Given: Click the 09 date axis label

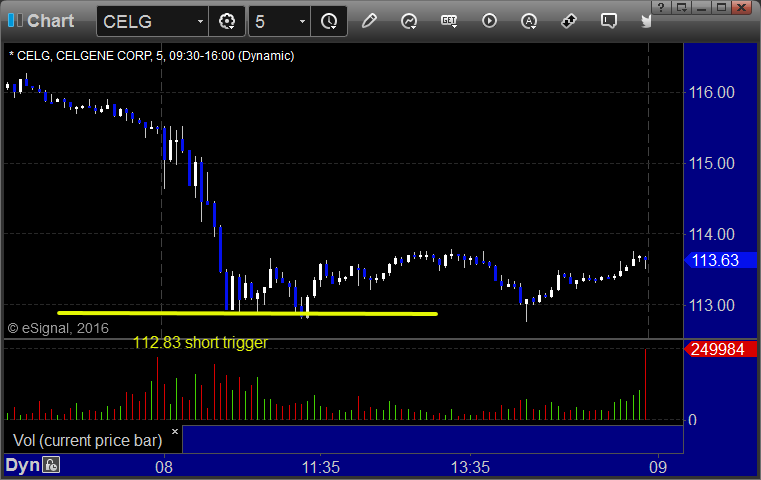Looking at the screenshot, I should point(658,467).
